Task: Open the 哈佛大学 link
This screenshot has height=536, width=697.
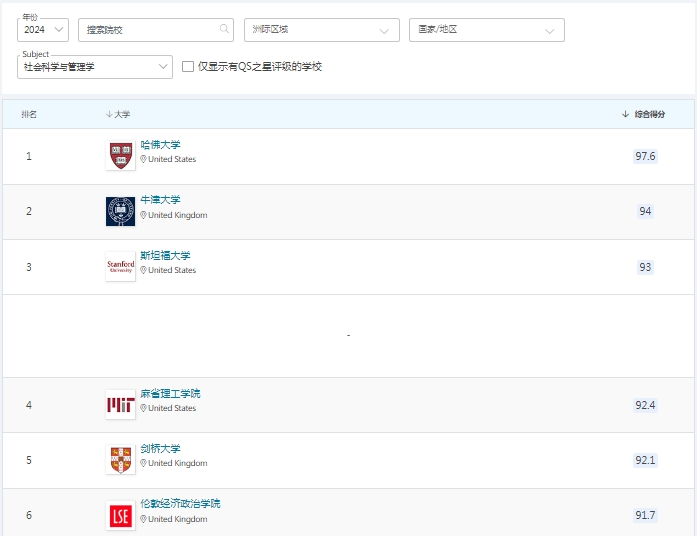Action: (x=160, y=145)
